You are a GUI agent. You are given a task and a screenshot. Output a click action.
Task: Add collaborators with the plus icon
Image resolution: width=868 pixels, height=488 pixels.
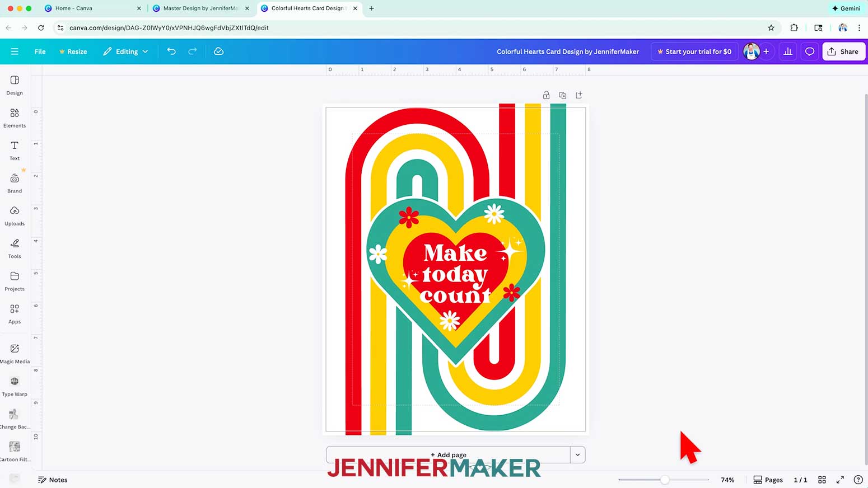(x=766, y=51)
